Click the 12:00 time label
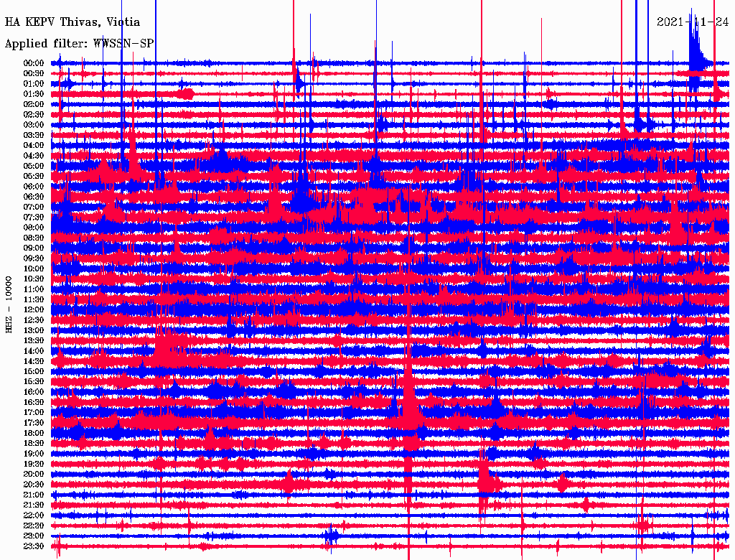The height and width of the screenshot is (560, 735). coord(34,310)
